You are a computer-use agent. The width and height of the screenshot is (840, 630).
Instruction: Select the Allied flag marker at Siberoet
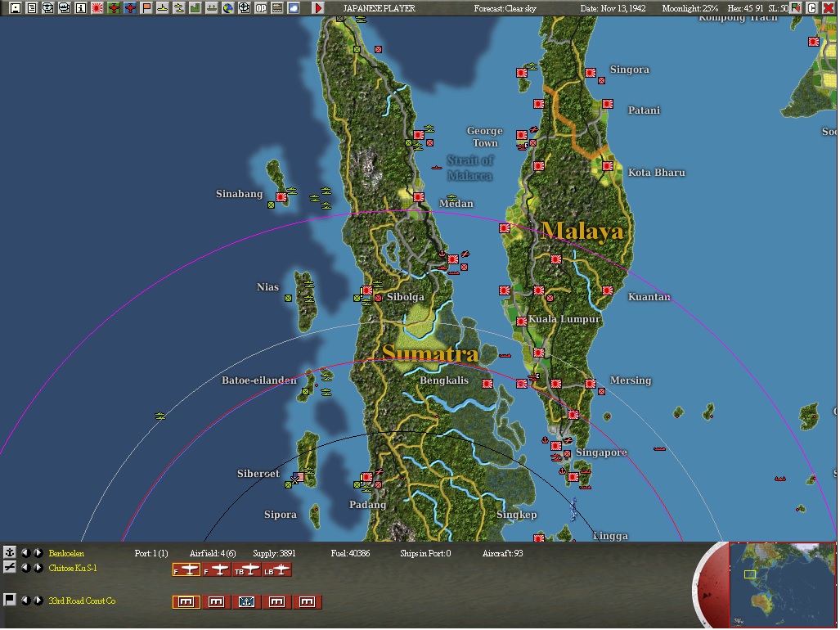click(x=299, y=477)
